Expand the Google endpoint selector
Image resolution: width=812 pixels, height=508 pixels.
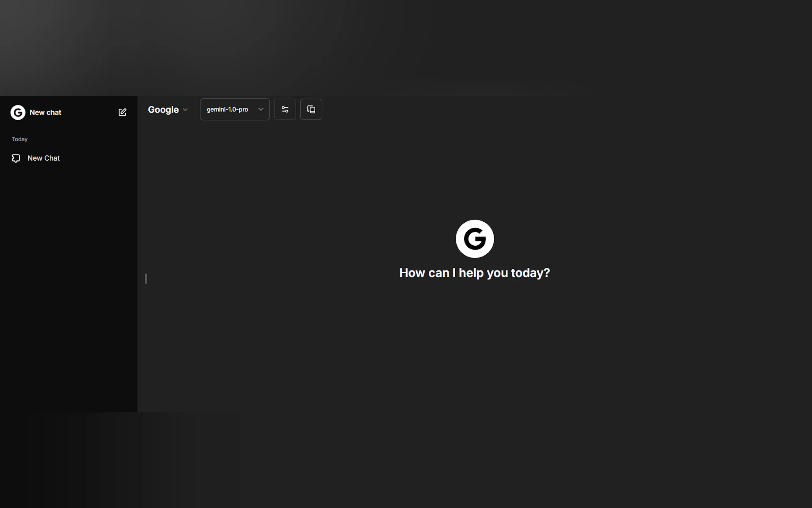coord(168,109)
